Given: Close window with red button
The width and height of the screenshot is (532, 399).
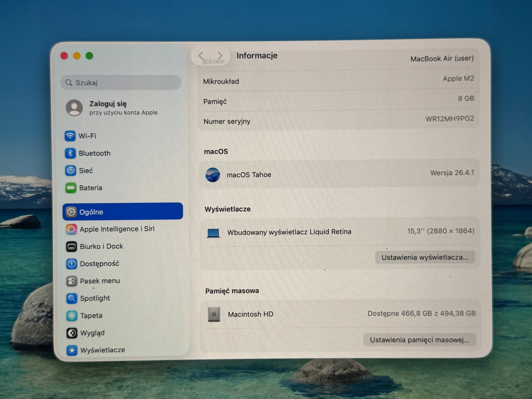Looking at the screenshot, I should coord(64,56).
